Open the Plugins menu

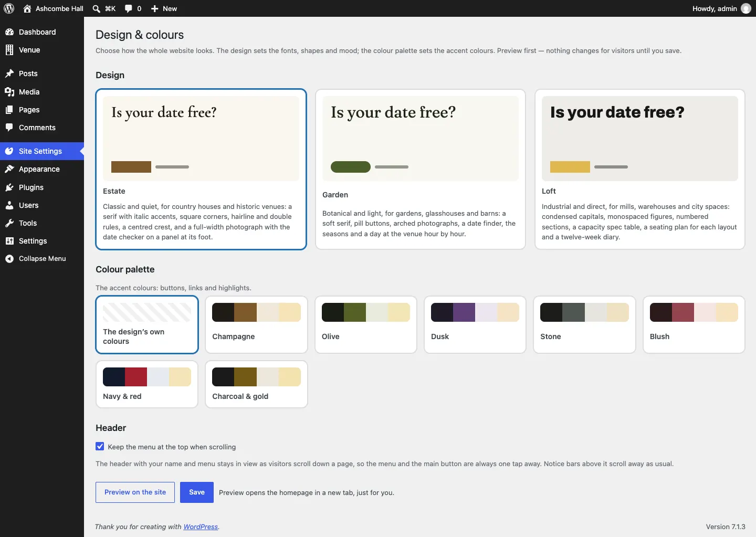(42, 187)
